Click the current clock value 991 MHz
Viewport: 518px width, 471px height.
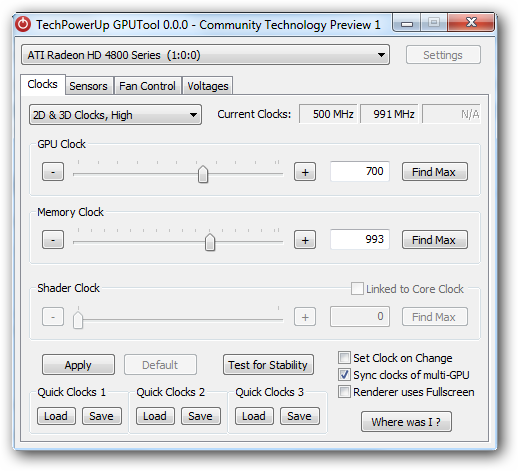coord(389,114)
